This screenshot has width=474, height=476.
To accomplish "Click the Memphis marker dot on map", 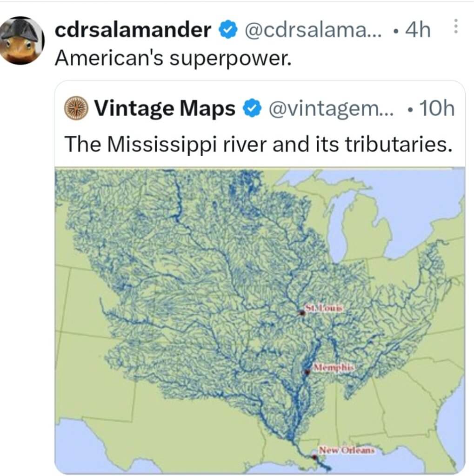I will [307, 372].
